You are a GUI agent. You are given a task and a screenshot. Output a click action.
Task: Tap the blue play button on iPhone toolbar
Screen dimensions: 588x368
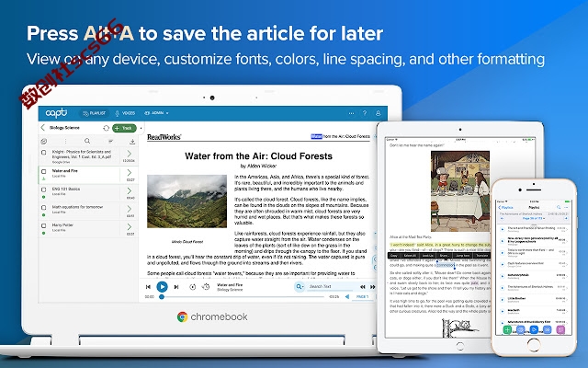[534, 329]
